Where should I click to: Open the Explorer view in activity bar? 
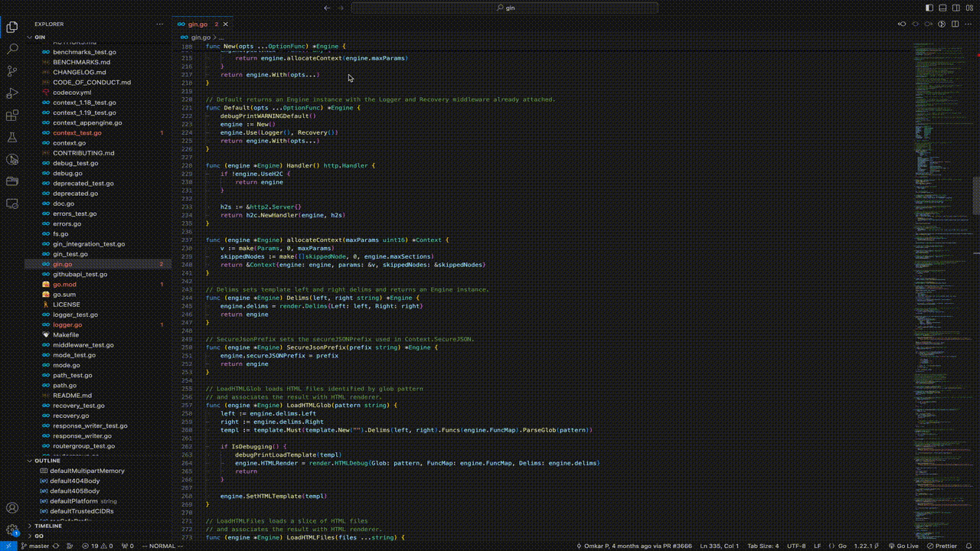[12, 28]
